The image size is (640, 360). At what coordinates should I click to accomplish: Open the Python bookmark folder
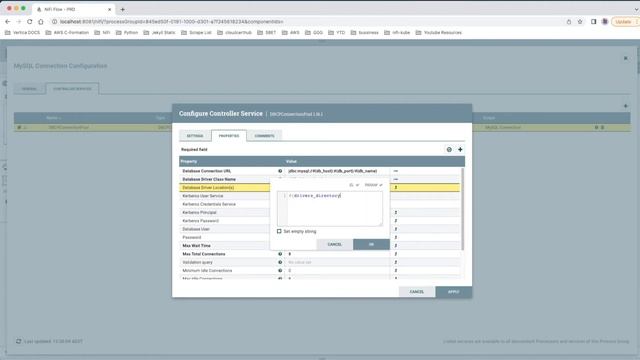tap(127, 33)
